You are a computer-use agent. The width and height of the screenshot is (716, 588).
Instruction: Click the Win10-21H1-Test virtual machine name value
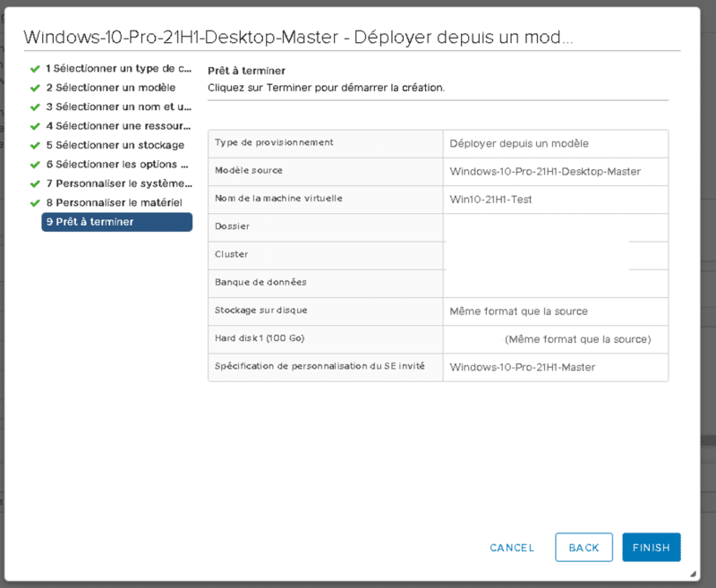[490, 200]
